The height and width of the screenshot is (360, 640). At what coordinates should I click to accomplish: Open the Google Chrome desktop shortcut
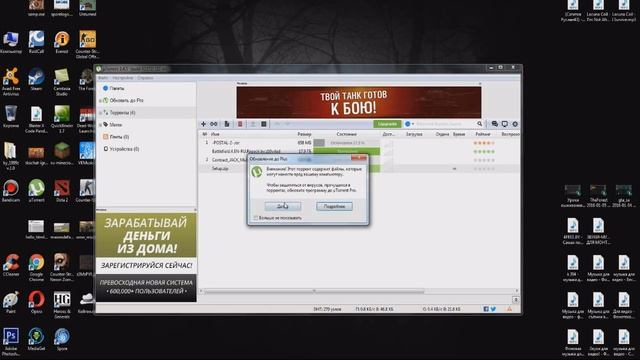tap(36, 267)
